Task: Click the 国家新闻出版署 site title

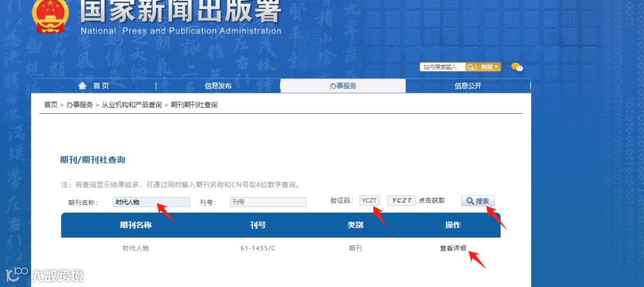Action: [181, 11]
